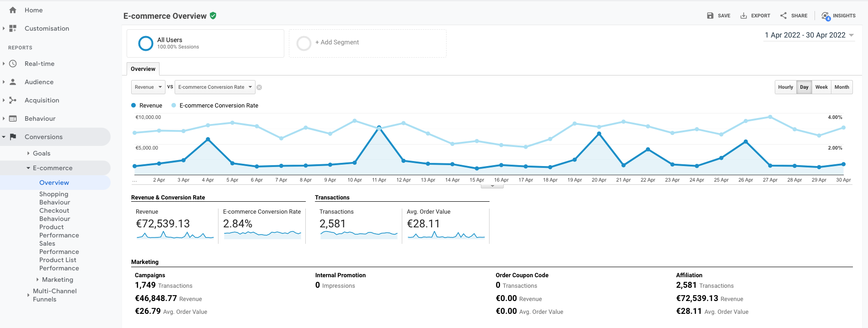Open the Customisation dashboard icon
Image resolution: width=868 pixels, height=328 pixels.
13,28
